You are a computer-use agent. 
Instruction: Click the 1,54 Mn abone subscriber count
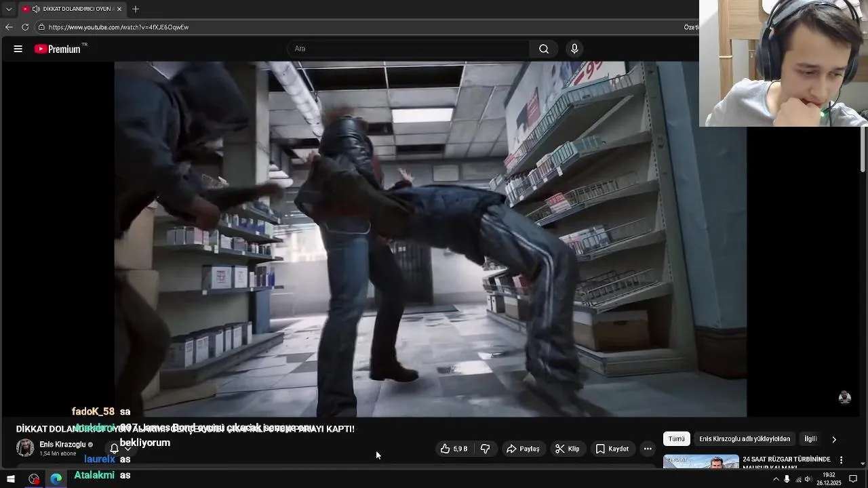tap(58, 453)
